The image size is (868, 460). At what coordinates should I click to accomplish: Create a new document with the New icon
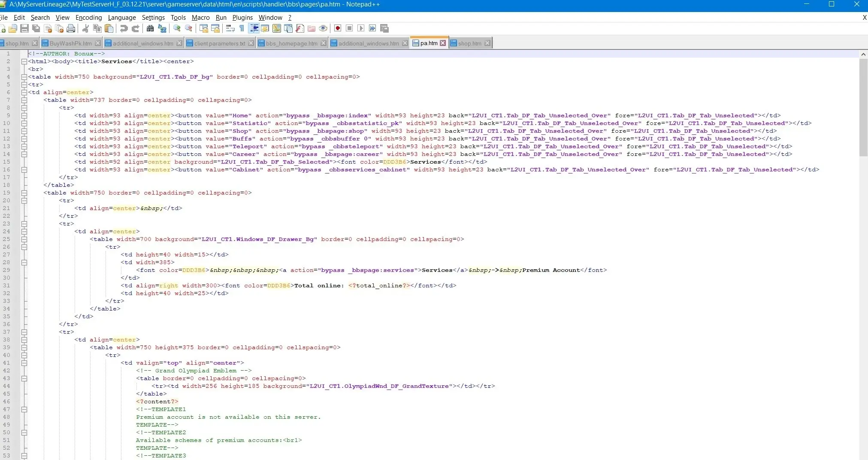point(3,28)
